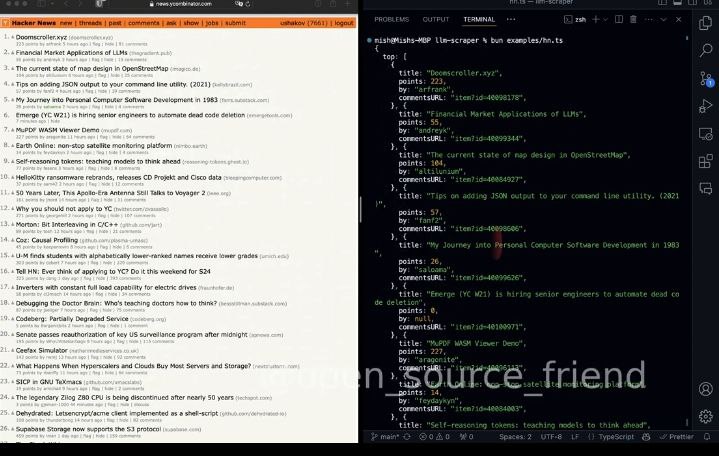Open the chat icon in VS Code sidebar
The width and height of the screenshot is (719, 456).
pyautogui.click(x=706, y=189)
